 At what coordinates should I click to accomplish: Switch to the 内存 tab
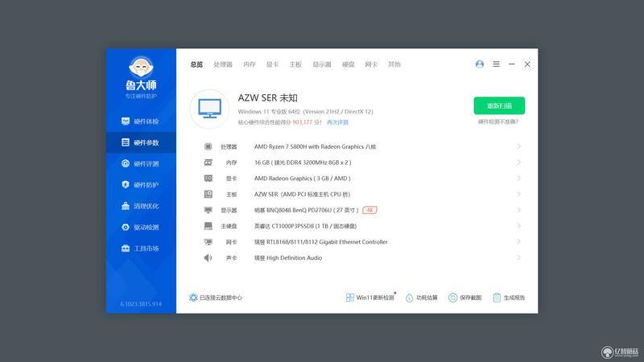tap(250, 64)
